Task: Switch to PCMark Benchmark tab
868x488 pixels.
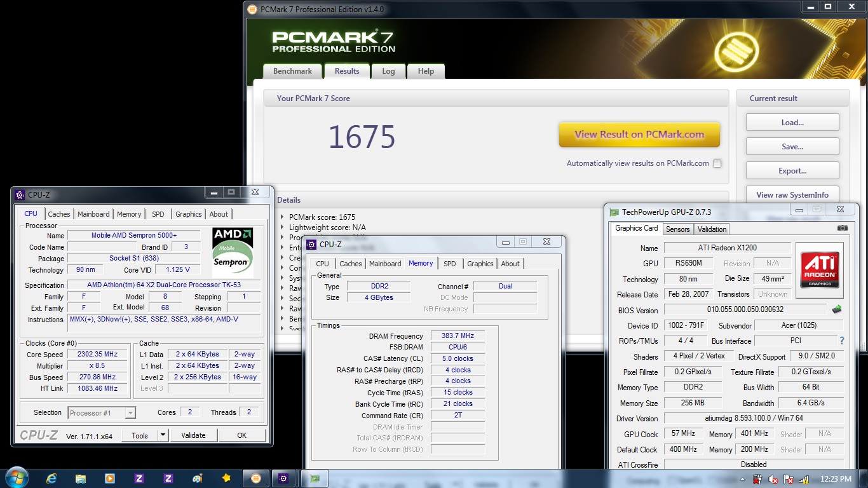Action: (292, 71)
